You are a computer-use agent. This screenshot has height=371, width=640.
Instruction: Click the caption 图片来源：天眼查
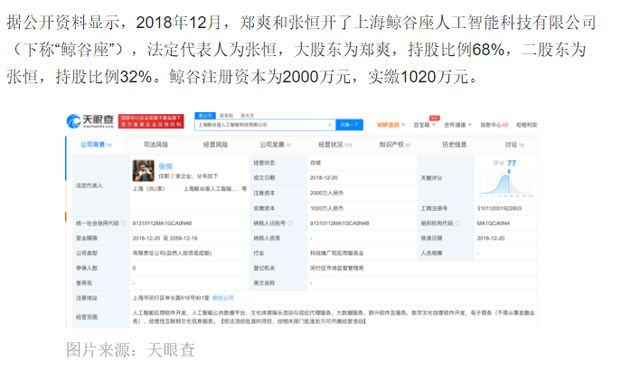point(131,350)
